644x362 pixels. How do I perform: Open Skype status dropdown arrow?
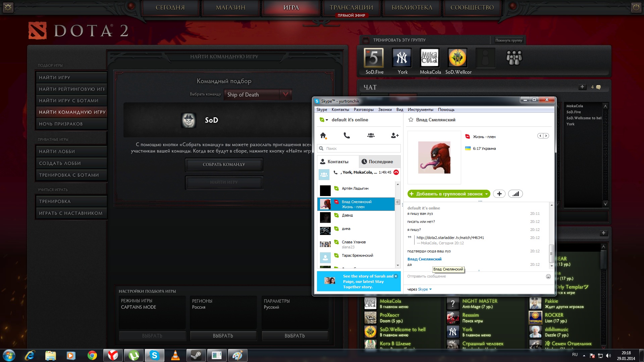[327, 120]
